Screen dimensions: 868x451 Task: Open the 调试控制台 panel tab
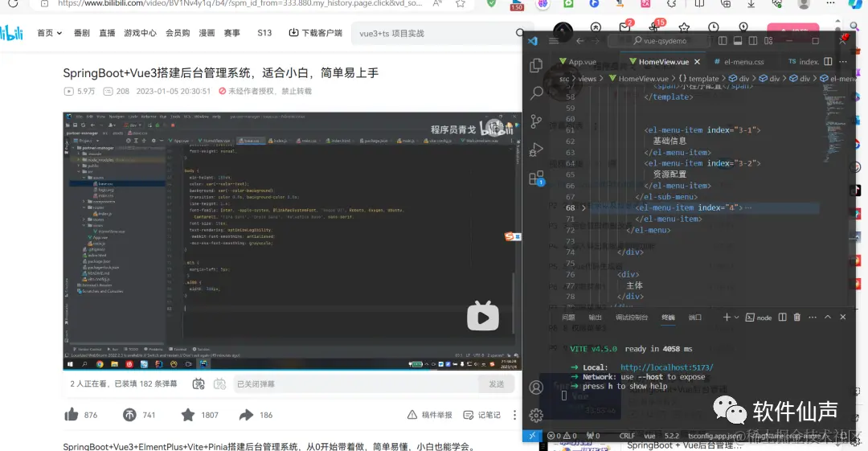point(632,318)
